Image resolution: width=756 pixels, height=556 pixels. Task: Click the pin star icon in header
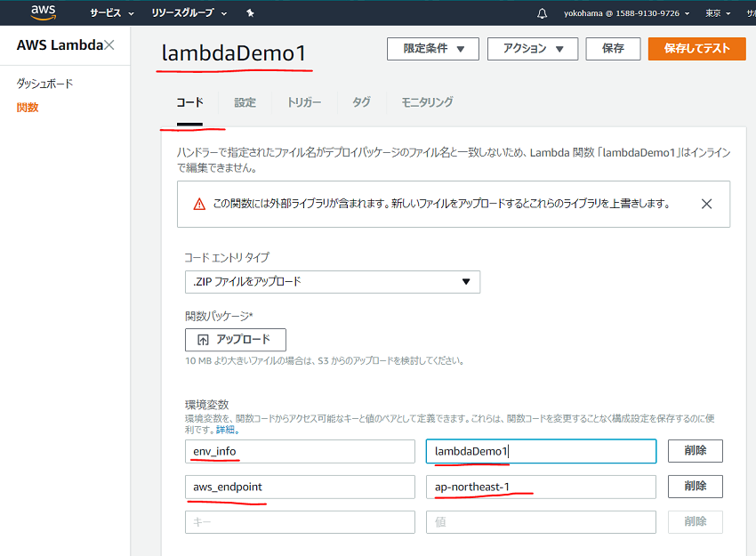pos(250,13)
